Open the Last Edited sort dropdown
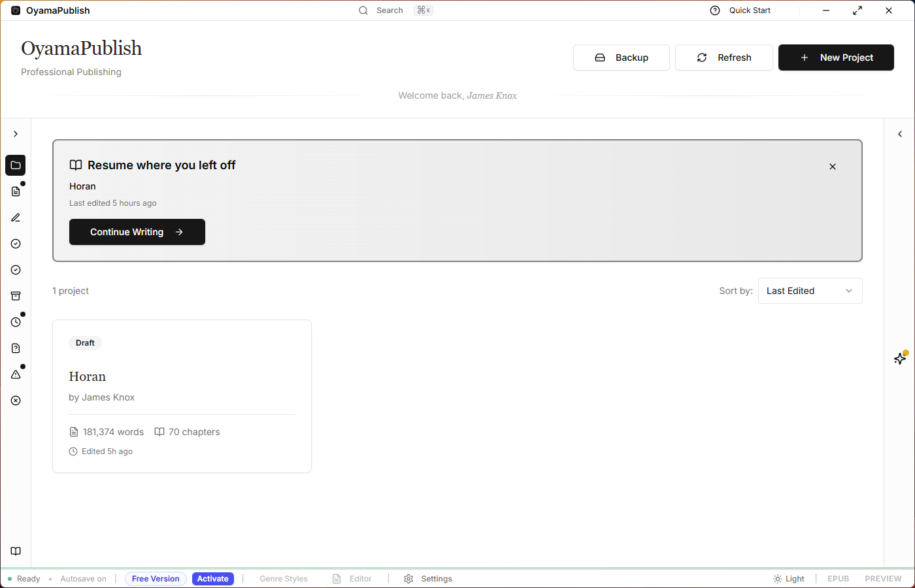The width and height of the screenshot is (915, 588). (810, 291)
